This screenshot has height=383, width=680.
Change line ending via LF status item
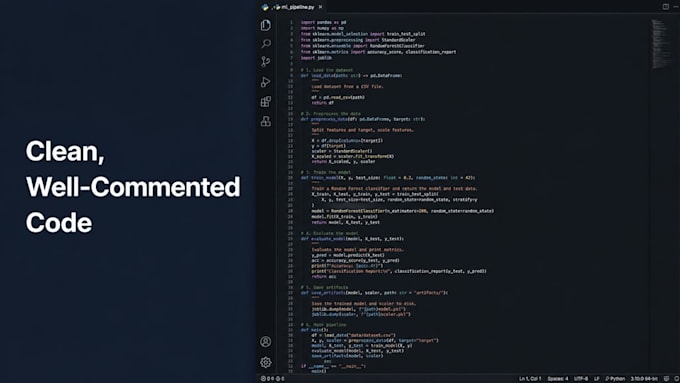point(597,379)
